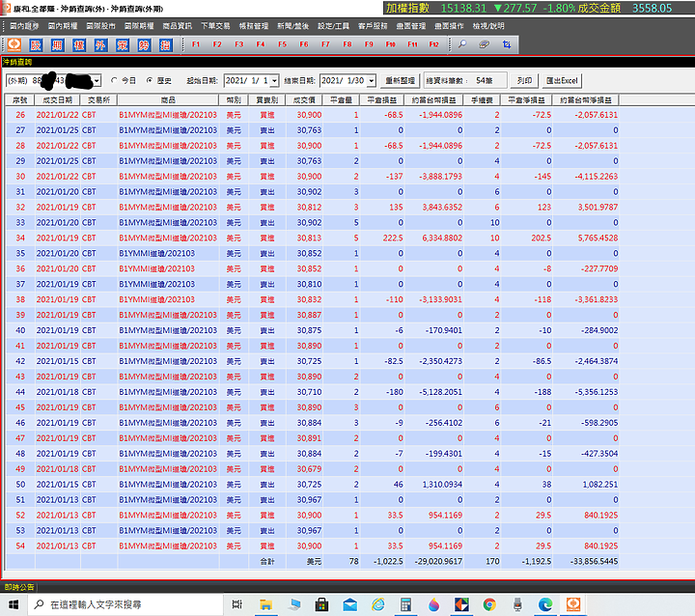This screenshot has width=695, height=616.
Task: Open Microsoft Store from the taskbar
Action: pyautogui.click(x=321, y=604)
